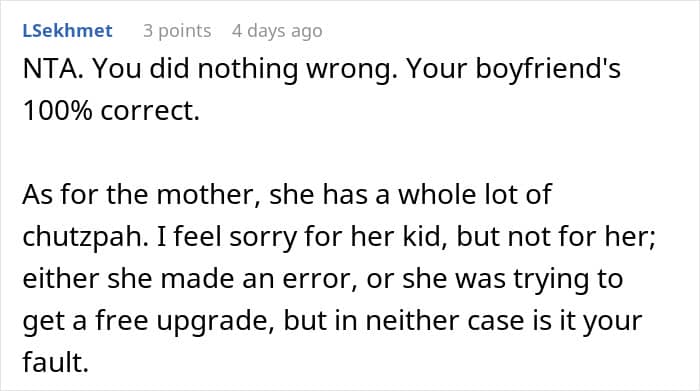
Task: Click the word "boyfriend's" in first line
Action: pos(548,70)
